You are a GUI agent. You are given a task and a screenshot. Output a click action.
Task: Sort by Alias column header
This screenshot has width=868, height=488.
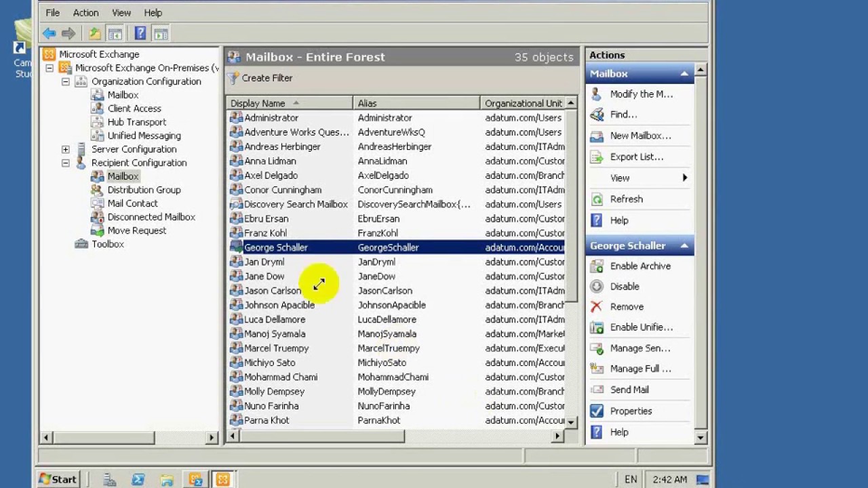[416, 103]
